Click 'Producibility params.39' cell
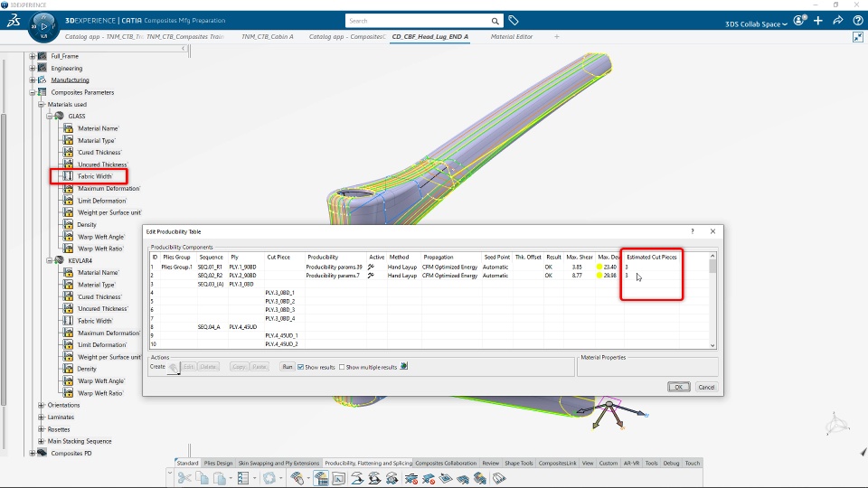The width and height of the screenshot is (868, 488). click(x=335, y=267)
